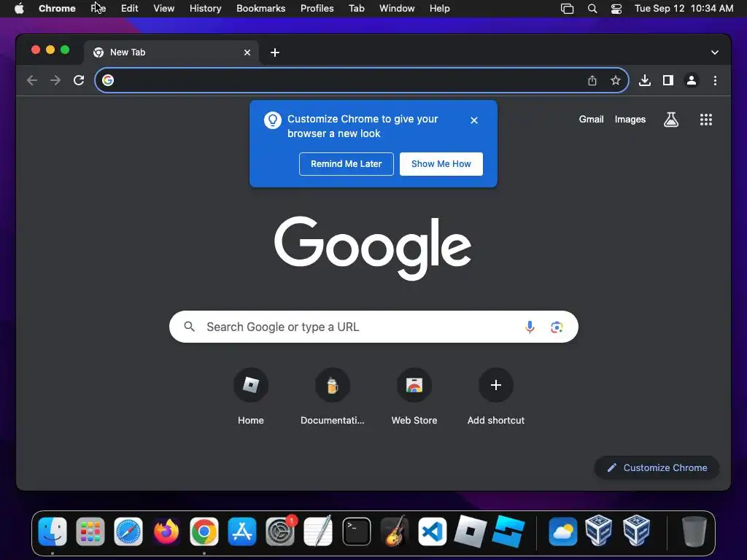747x560 pixels.
Task: Reload the page with the refresh icon
Action: point(79,80)
